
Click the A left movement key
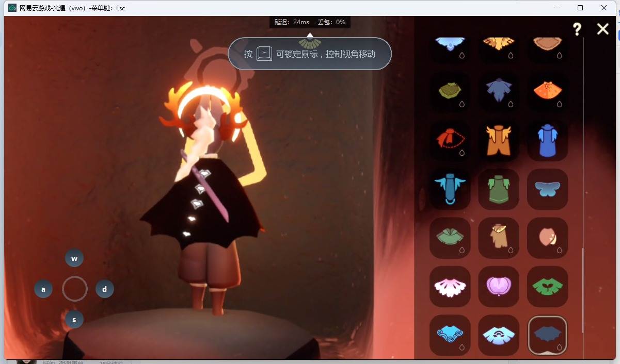43,289
